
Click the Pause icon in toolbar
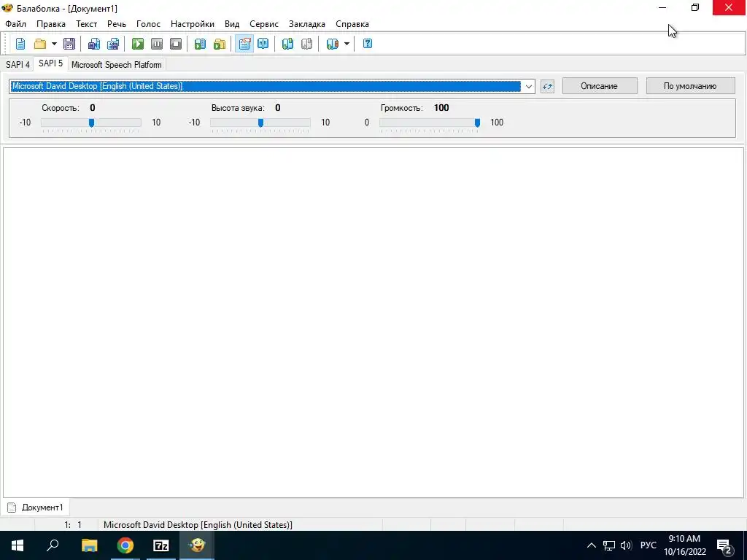point(157,44)
